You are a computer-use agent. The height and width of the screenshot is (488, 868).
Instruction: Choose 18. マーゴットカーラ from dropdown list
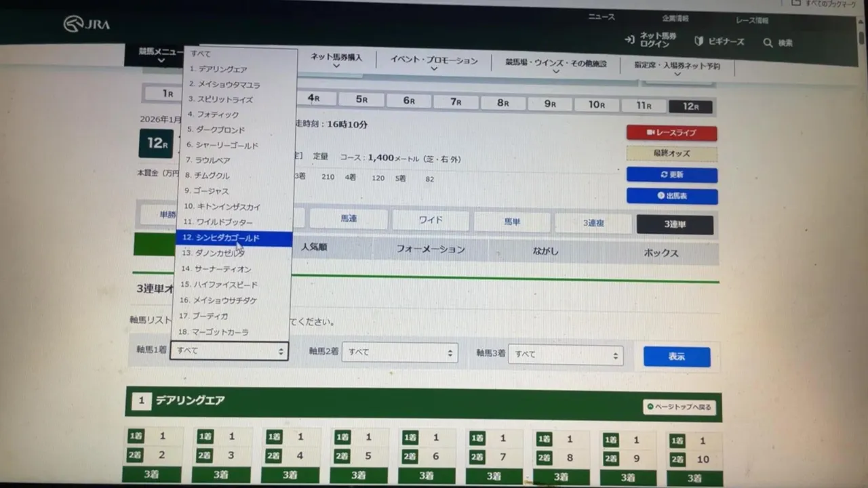tap(231, 332)
